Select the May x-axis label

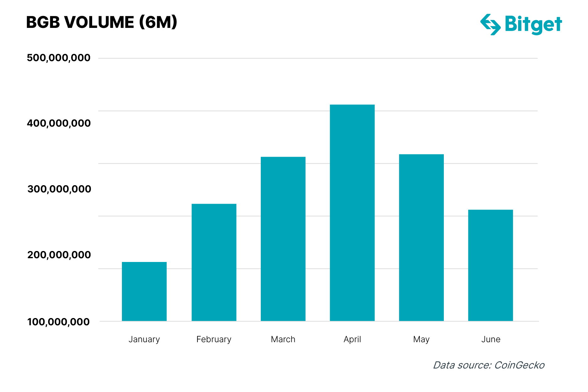point(421,339)
